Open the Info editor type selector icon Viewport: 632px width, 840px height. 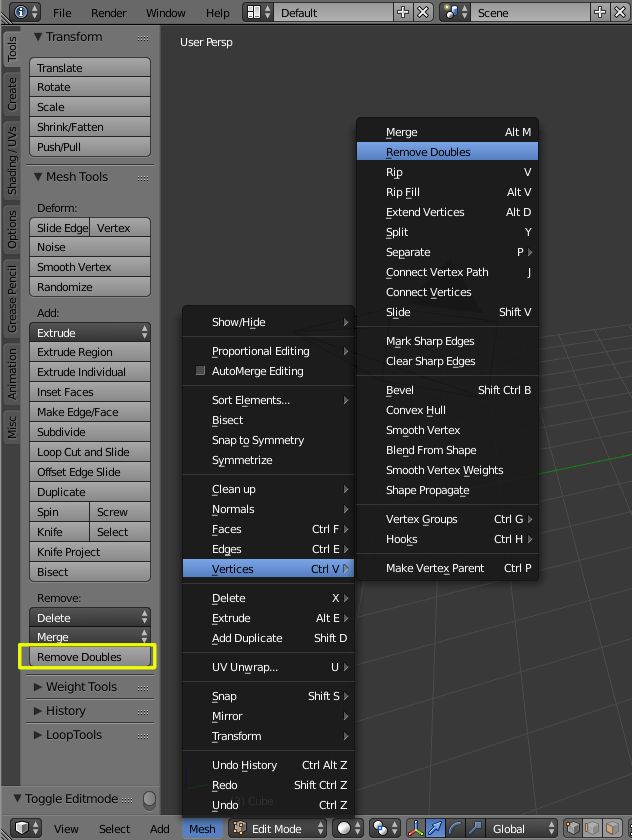[x=25, y=12]
